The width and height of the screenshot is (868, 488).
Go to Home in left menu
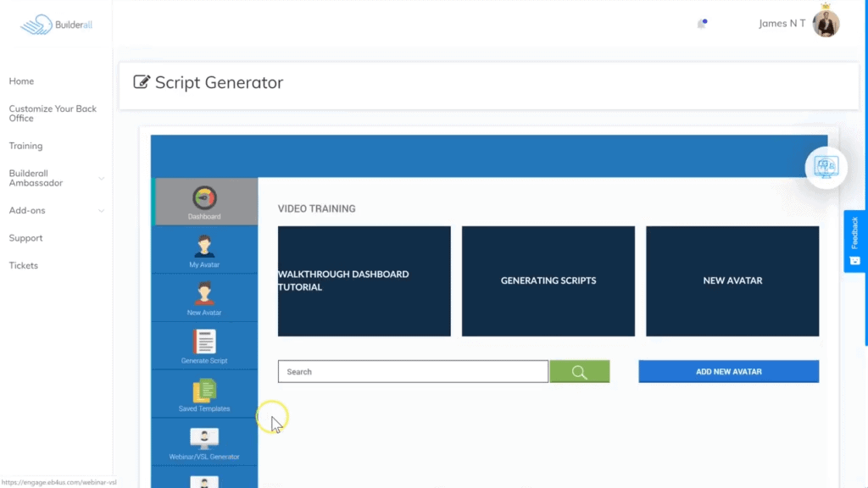(21, 81)
